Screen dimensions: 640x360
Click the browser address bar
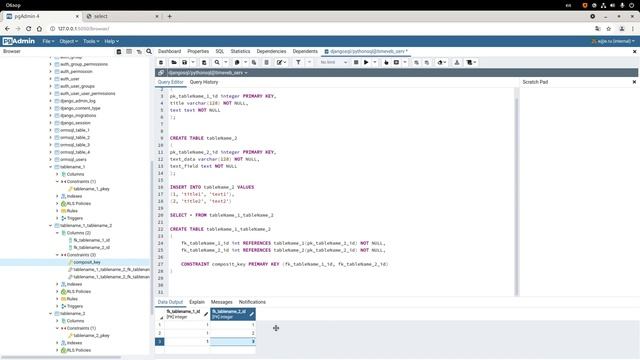318,29
